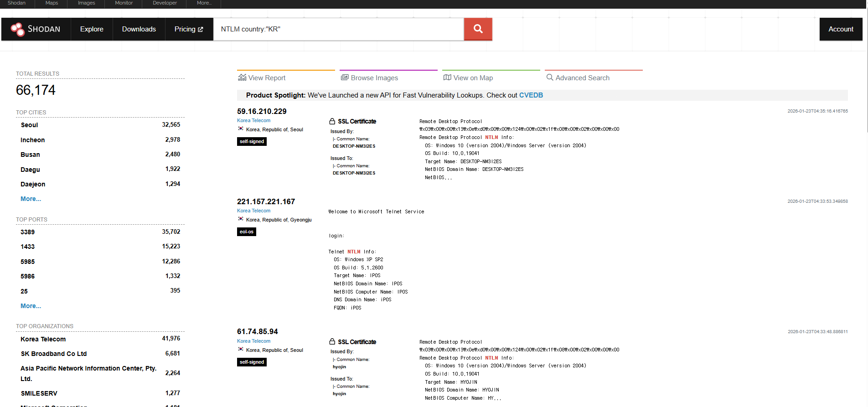This screenshot has height=407, width=868.
Task: Open the View Report tab
Action: tap(286, 77)
